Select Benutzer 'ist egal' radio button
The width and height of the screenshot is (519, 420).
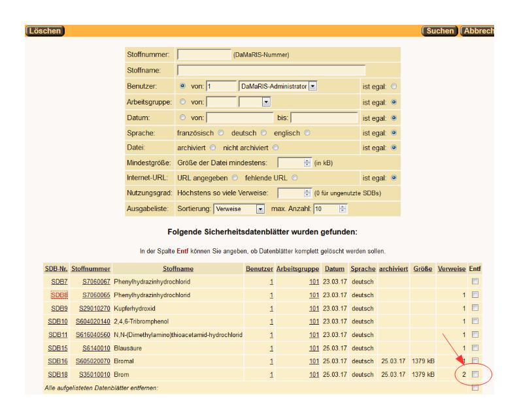(393, 86)
